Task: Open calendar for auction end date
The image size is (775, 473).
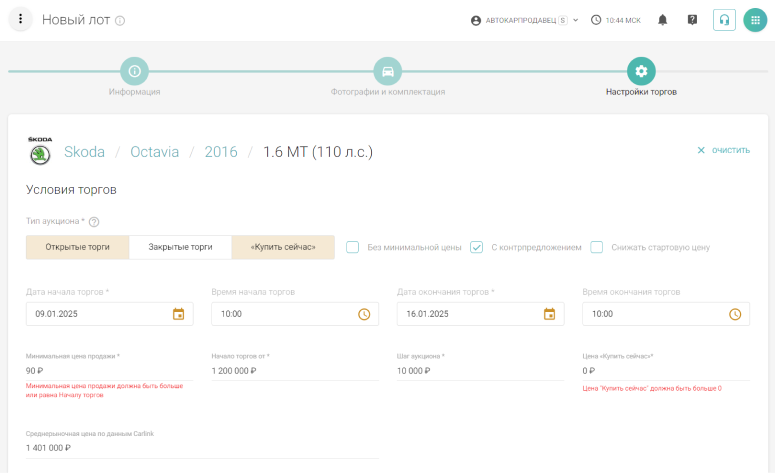Action: coord(549,314)
